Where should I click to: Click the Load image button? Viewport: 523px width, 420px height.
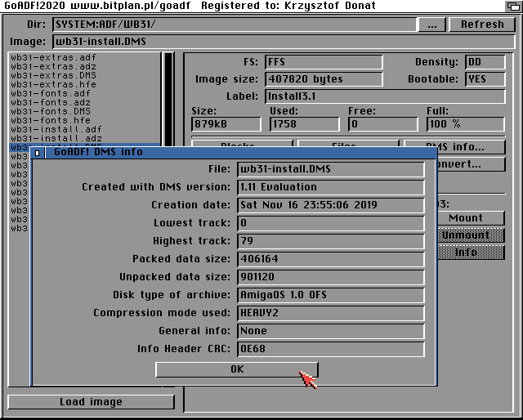coord(91,402)
